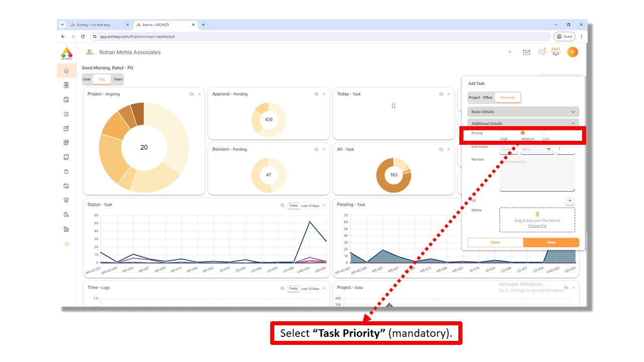Open the browser three-dot menu
This screenshot has width=644, height=362.
[x=582, y=37]
